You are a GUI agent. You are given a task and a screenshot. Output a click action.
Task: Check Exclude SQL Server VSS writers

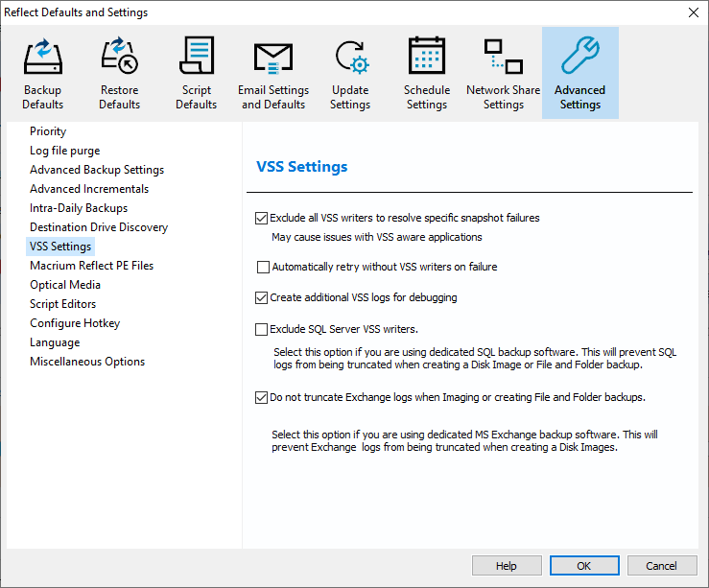[x=262, y=330]
